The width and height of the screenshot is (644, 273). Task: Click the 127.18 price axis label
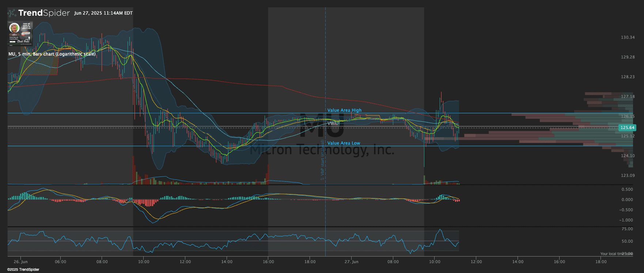pos(628,96)
